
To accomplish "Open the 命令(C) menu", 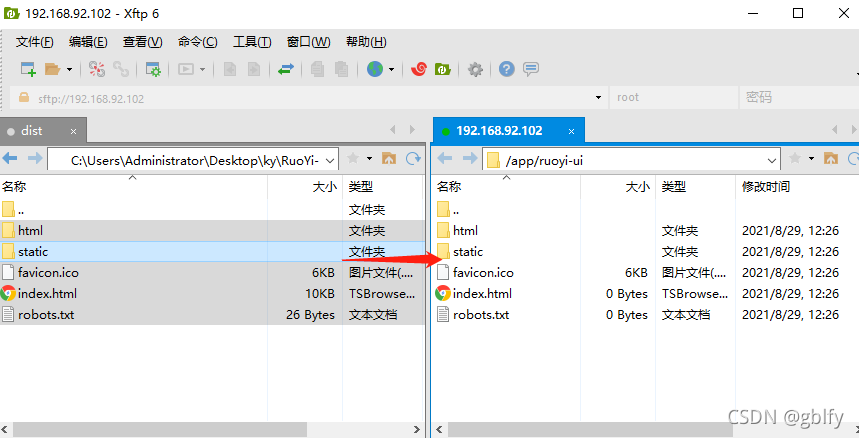I will tap(197, 42).
